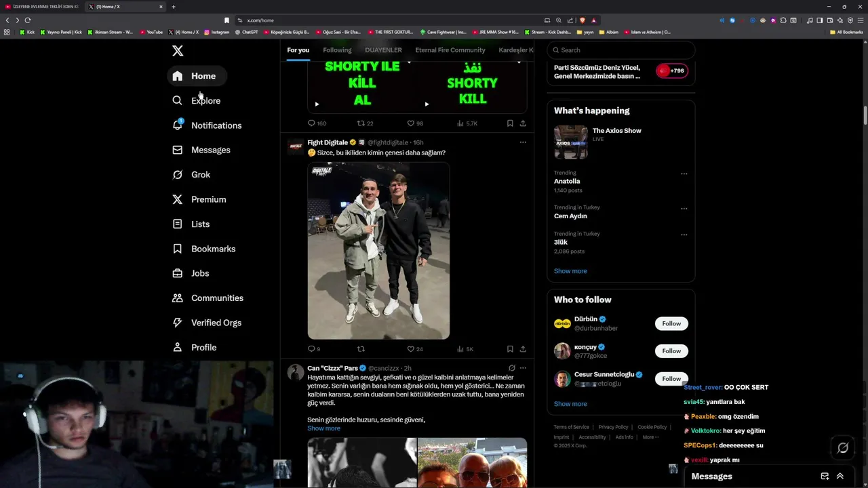Bookmark the Fight Digitale post
Viewport: 868px width, 488px height.
tap(510, 349)
